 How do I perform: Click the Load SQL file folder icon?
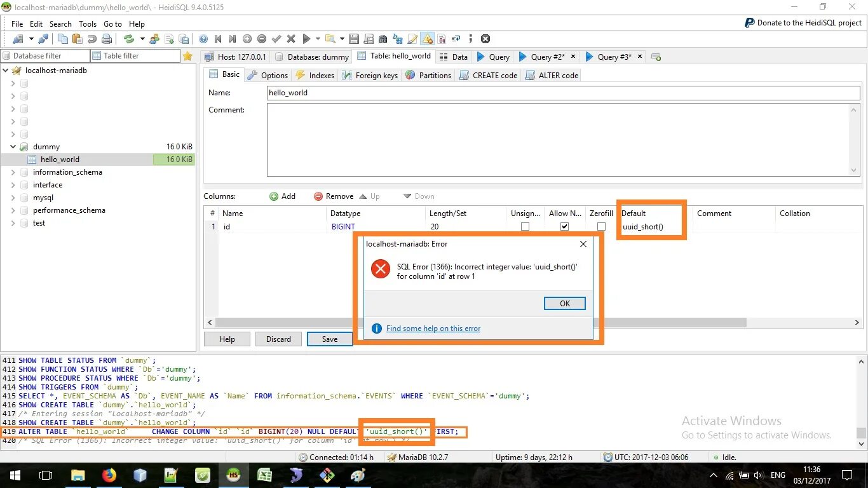pyautogui.click(x=330, y=39)
